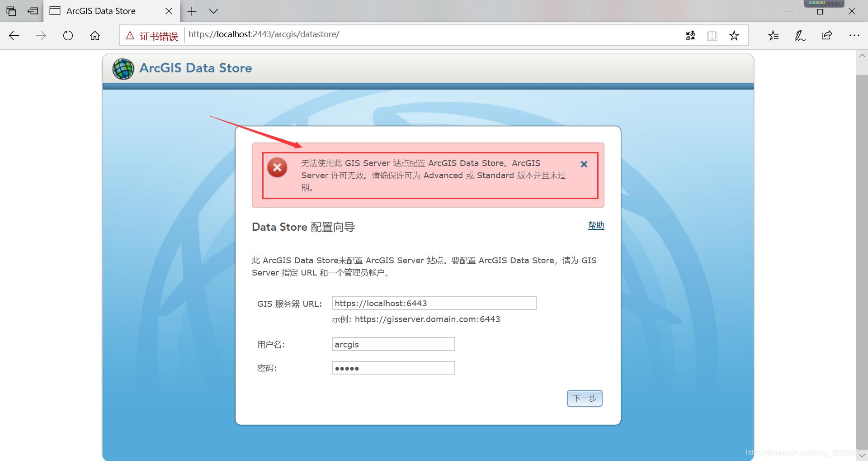Image resolution: width=868 pixels, height=461 pixels.
Task: Refresh the page
Action: tap(68, 35)
